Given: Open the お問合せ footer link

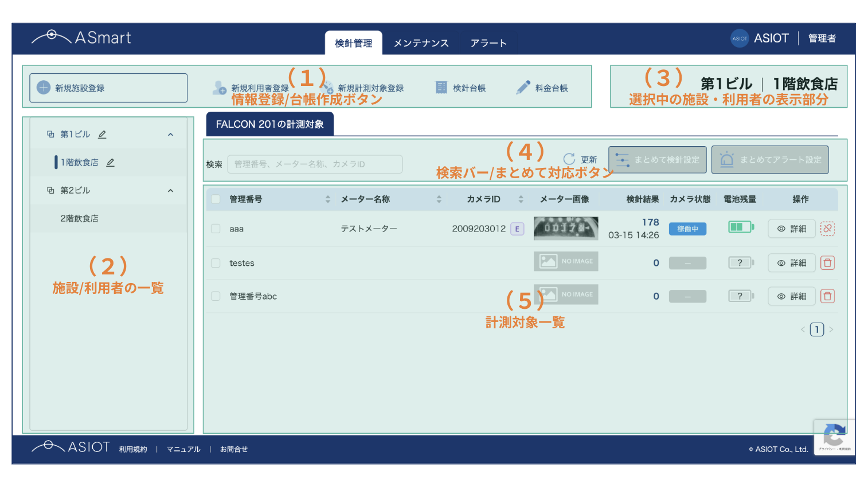Looking at the screenshot, I should 234,449.
